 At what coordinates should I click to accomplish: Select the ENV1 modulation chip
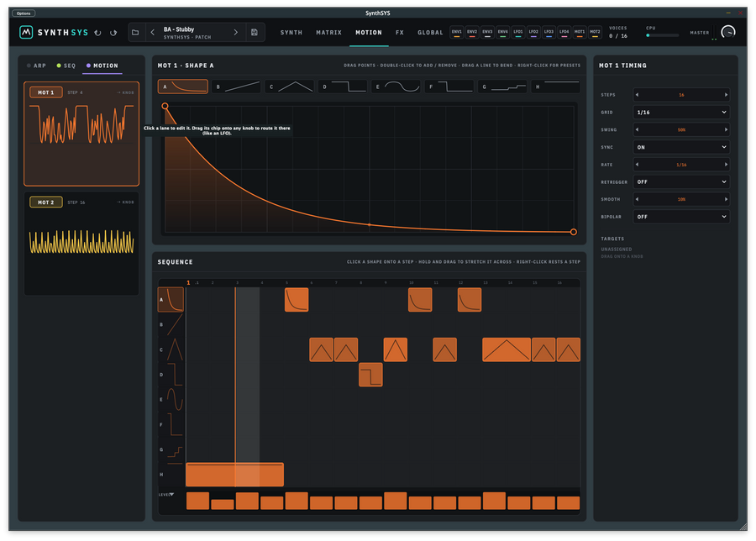click(457, 32)
